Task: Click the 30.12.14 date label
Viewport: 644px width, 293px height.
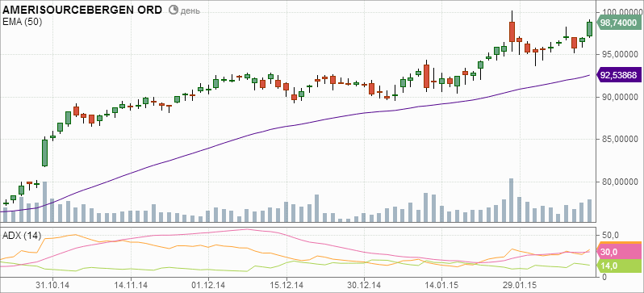Action: click(364, 284)
